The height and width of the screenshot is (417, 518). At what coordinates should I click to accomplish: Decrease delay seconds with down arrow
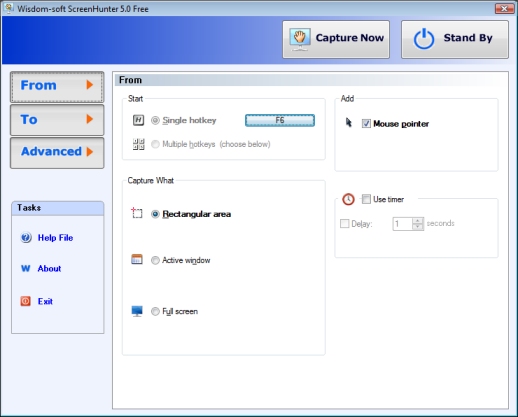418,227
